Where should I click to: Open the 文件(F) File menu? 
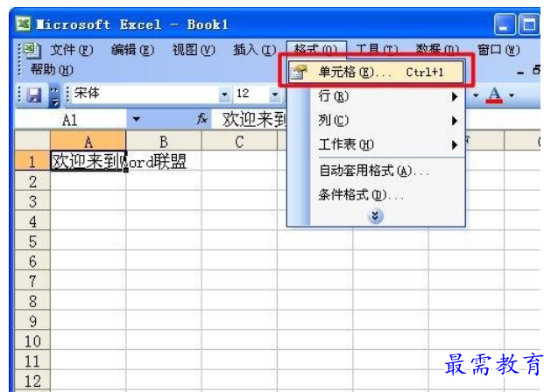(x=72, y=50)
